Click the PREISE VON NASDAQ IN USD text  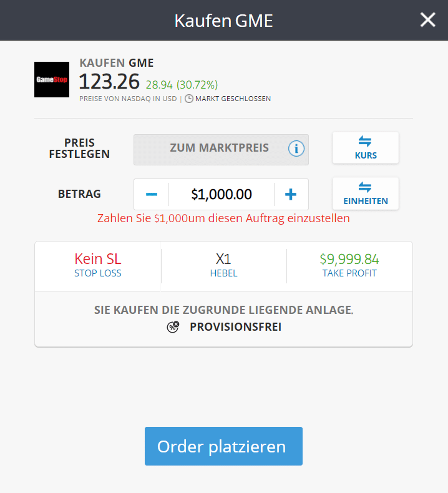tap(128, 99)
